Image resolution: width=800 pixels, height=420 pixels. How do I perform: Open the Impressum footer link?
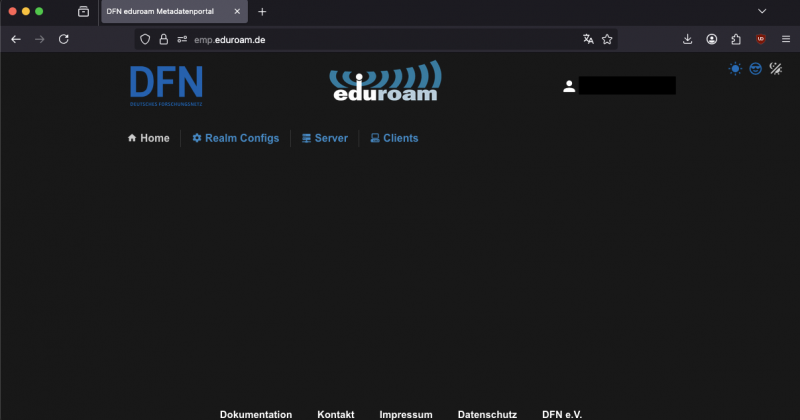(406, 414)
